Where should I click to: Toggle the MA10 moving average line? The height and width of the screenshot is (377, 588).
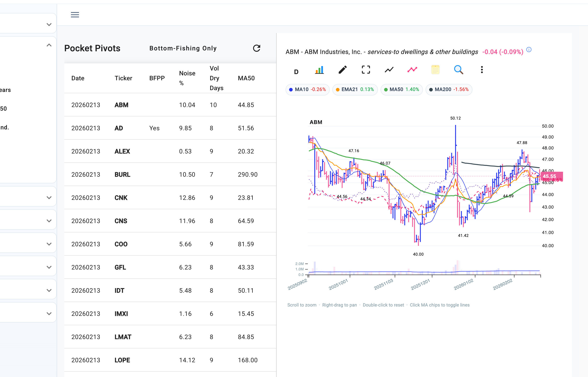tap(307, 90)
